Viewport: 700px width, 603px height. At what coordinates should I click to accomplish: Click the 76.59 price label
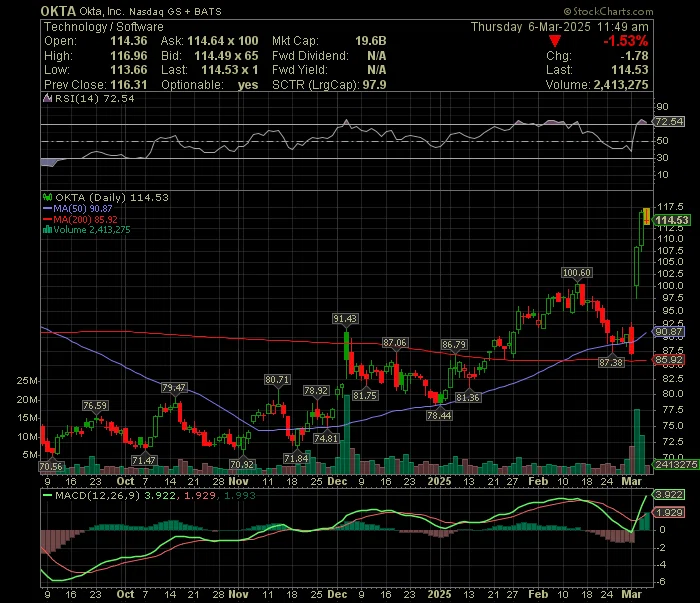[x=95, y=406]
